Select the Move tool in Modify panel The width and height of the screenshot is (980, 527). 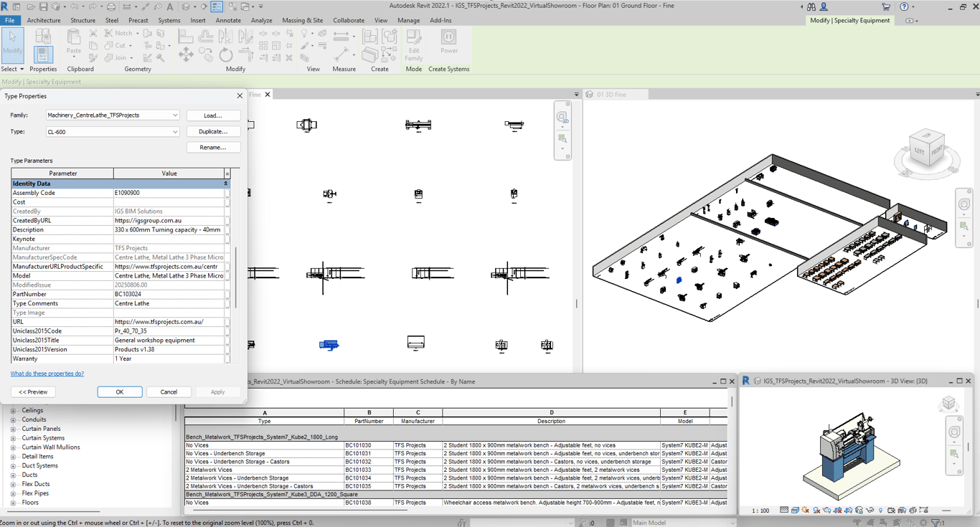[186, 54]
